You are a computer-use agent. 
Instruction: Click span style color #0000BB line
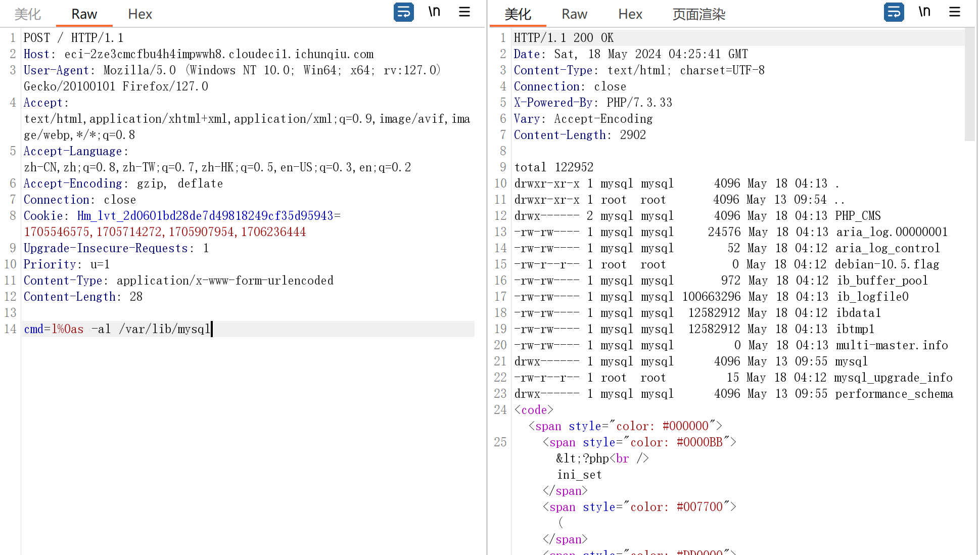point(639,442)
